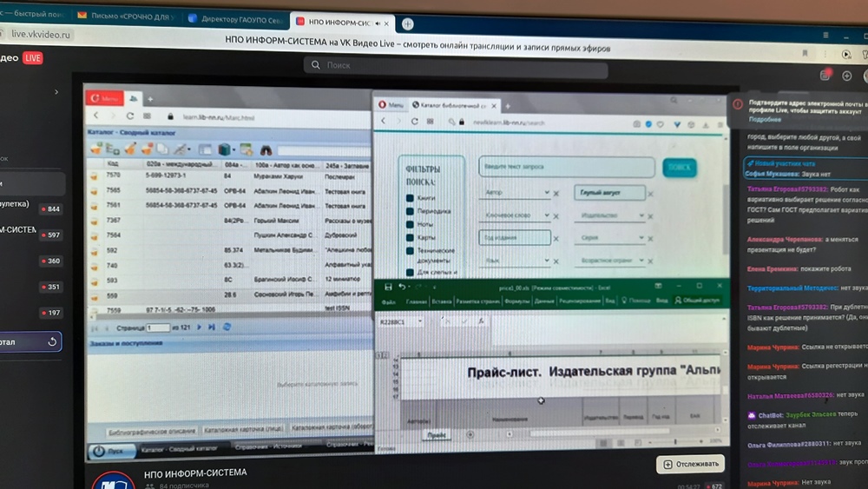Click the table layout icon in catalog toolbar
Screen dimensions: 868x489
[x=206, y=149]
